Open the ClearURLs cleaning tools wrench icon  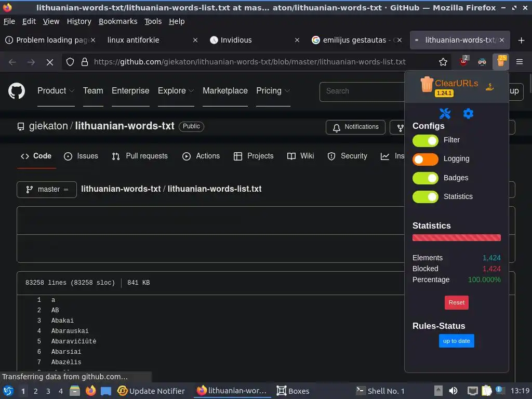pos(445,113)
